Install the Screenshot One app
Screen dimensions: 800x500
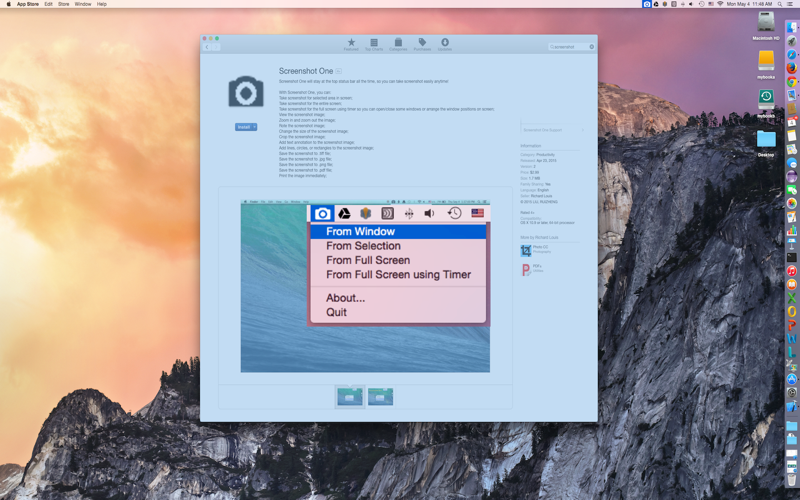[243, 127]
